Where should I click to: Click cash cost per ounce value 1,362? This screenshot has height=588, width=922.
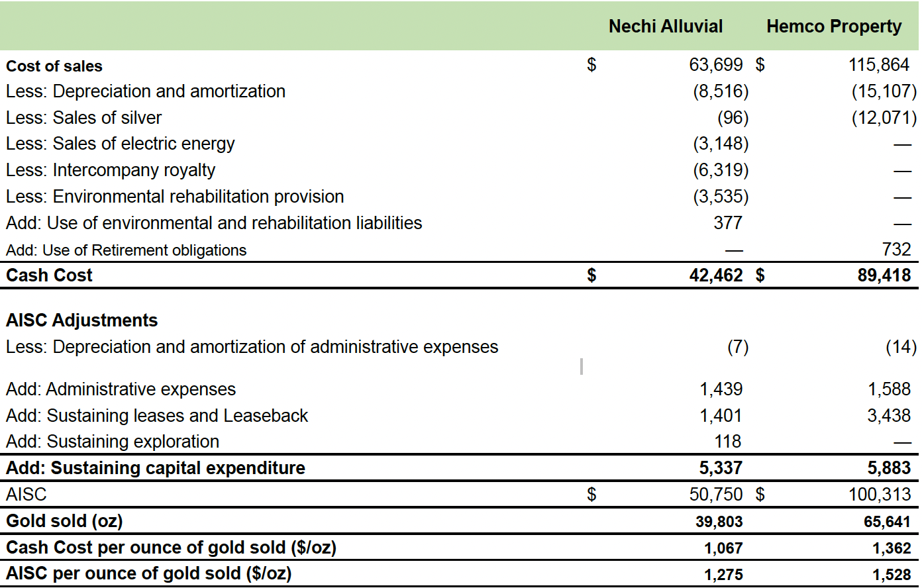(892, 548)
